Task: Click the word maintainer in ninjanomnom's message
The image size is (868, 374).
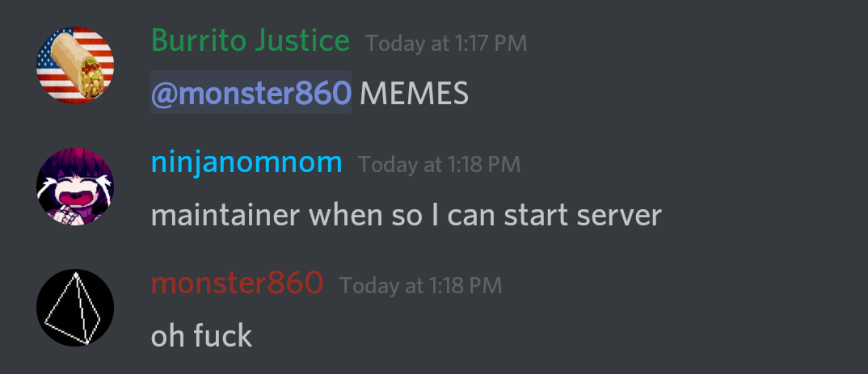Action: (x=225, y=215)
